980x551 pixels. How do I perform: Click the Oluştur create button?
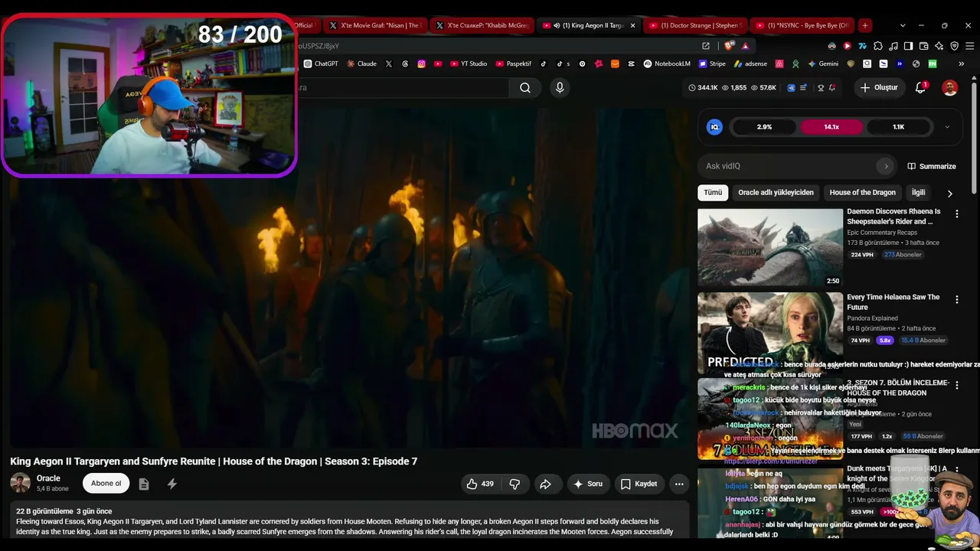[878, 88]
